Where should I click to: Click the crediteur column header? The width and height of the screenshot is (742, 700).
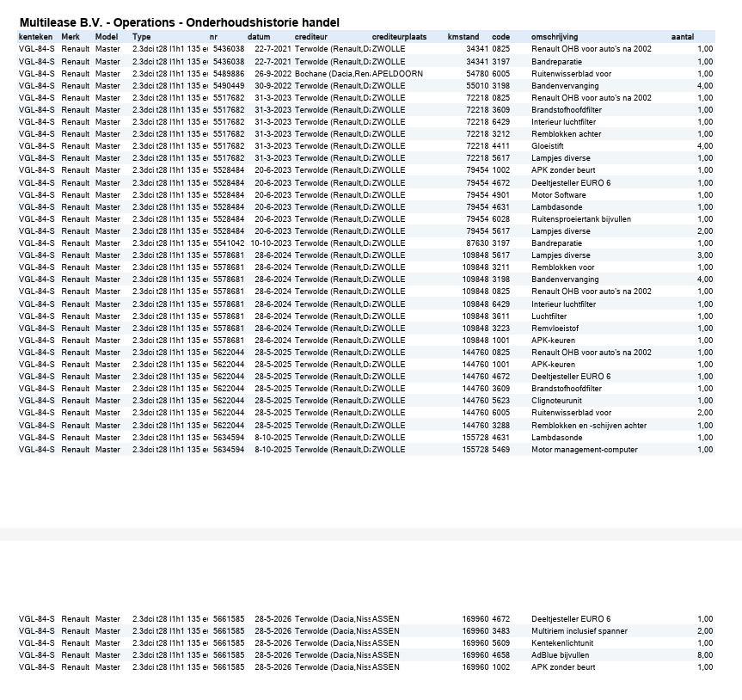pyautogui.click(x=311, y=36)
